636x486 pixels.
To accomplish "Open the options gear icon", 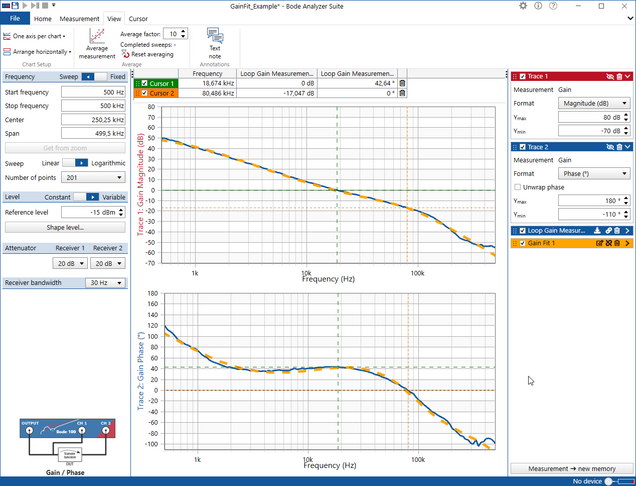I will [523, 6].
